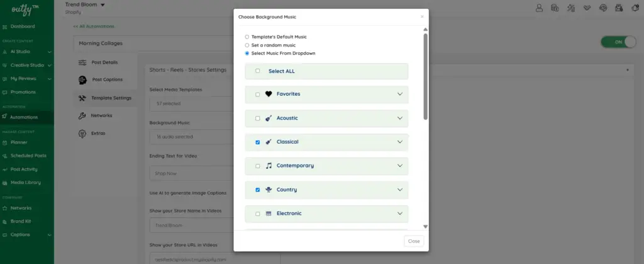The image size is (644, 264).
Task: Check the Contemporary checkbox
Action: 257,166
